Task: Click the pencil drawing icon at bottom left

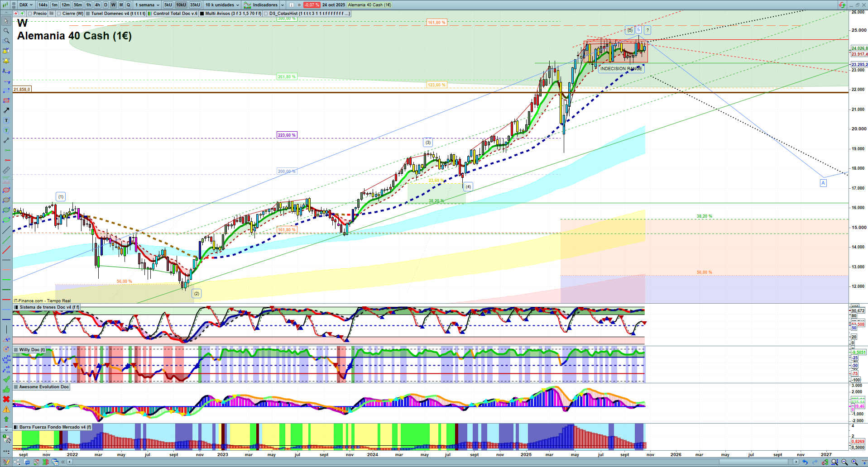Action: [7, 462]
